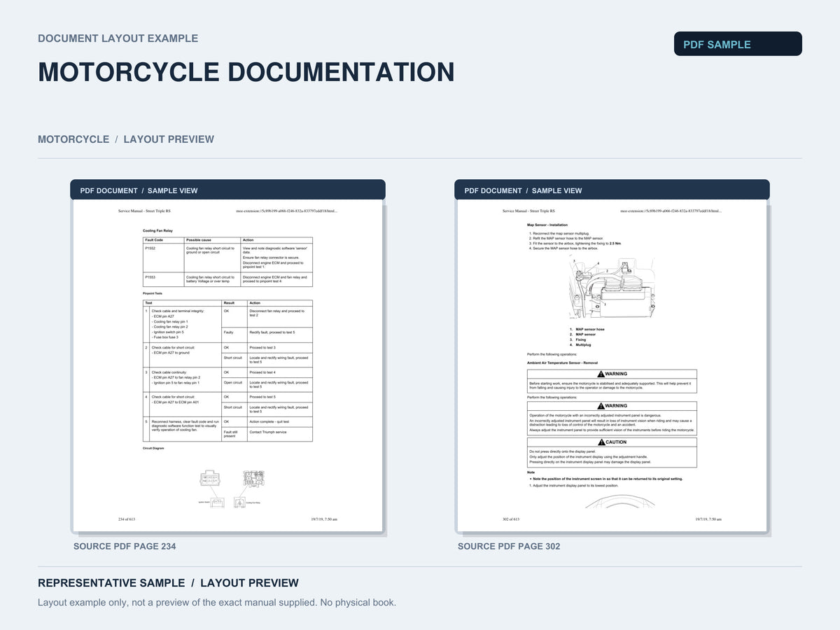
Task: Click the "SOURCE PDF PAGE 234" caption
Action: click(125, 547)
